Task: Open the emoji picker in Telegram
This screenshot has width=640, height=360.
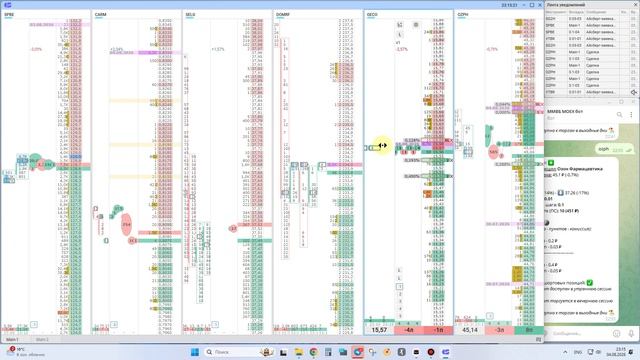Action: 617,334
